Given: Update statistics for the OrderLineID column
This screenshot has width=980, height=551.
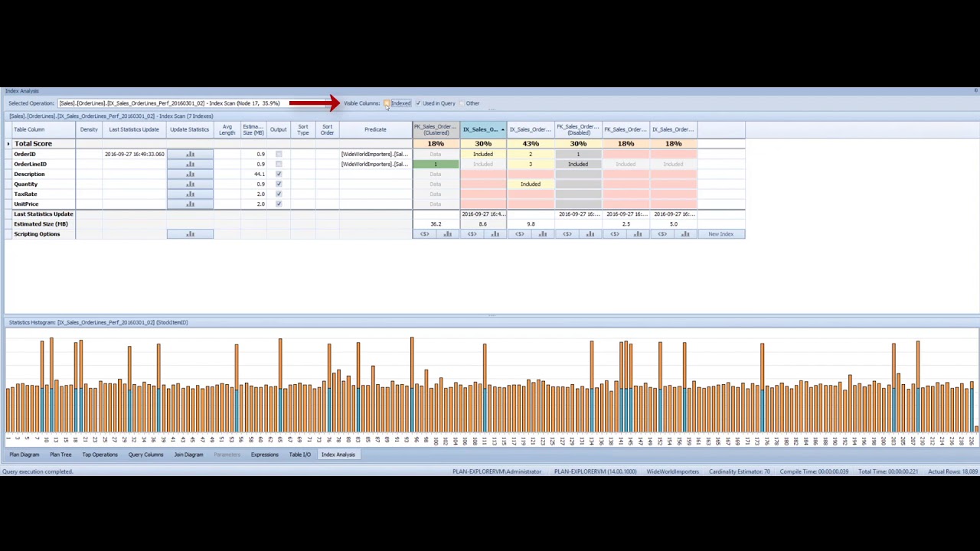Looking at the screenshot, I should click(190, 165).
